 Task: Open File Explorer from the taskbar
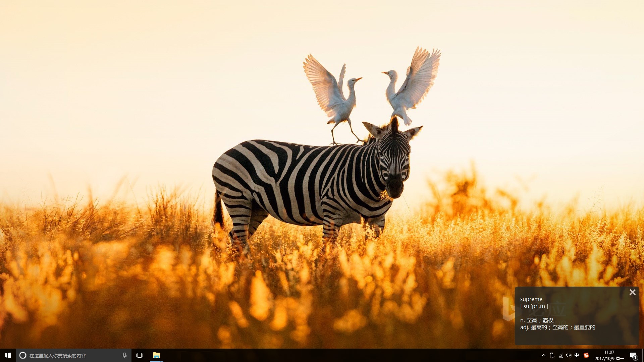tap(156, 355)
